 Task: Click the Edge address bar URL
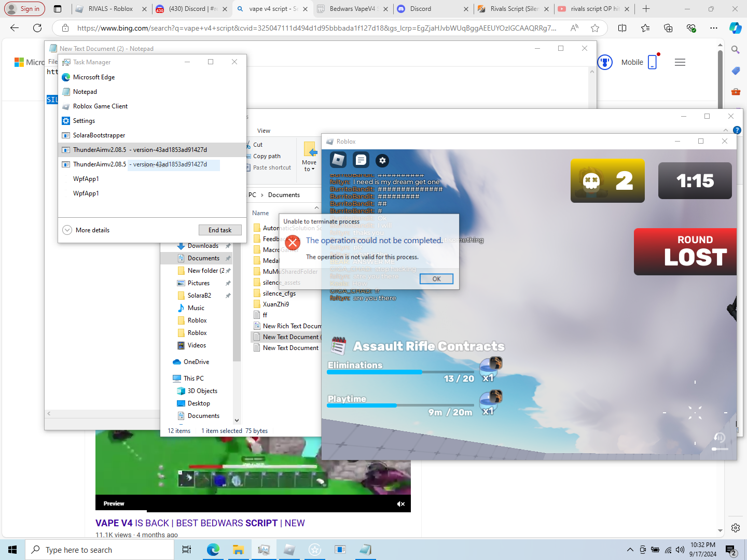click(316, 28)
